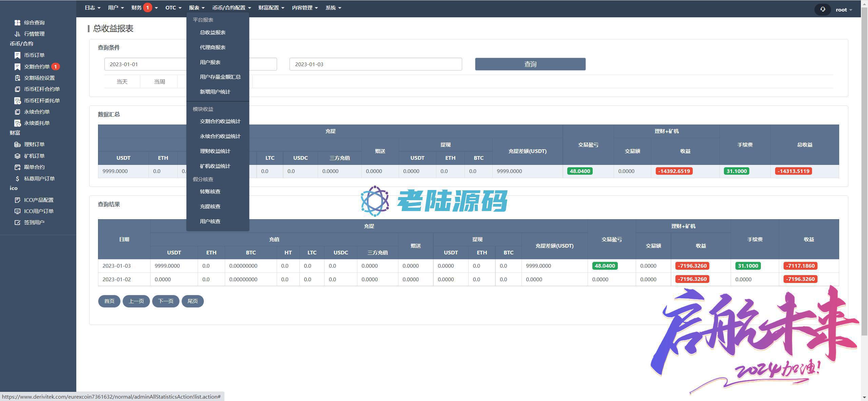Click the 2023-01-02 date cell
The image size is (868, 401).
coord(124,280)
